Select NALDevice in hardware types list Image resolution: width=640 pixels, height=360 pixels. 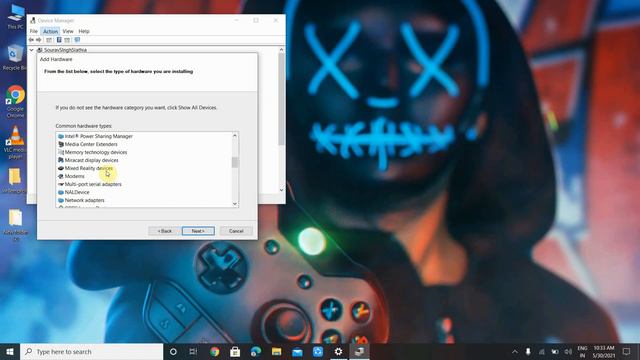click(x=77, y=192)
